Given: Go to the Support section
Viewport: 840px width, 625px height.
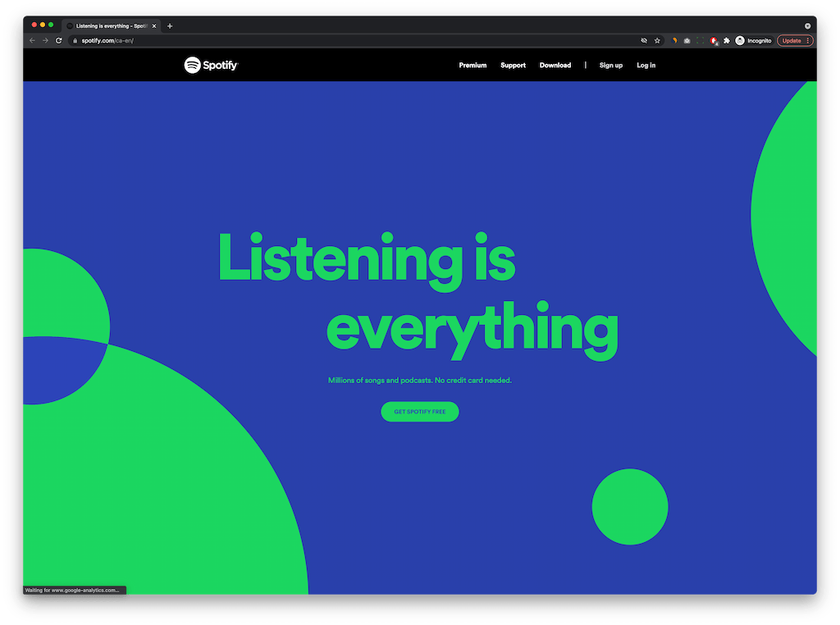Looking at the screenshot, I should click(513, 65).
